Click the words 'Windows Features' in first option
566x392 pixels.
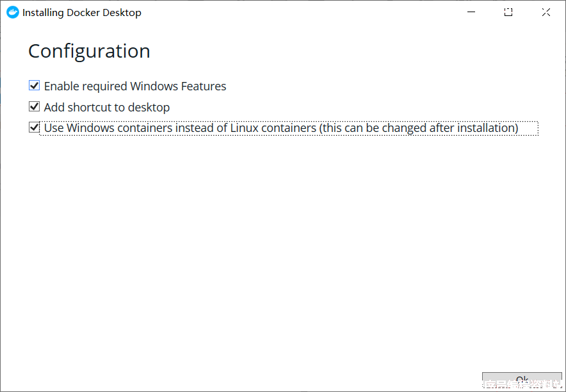pyautogui.click(x=178, y=86)
